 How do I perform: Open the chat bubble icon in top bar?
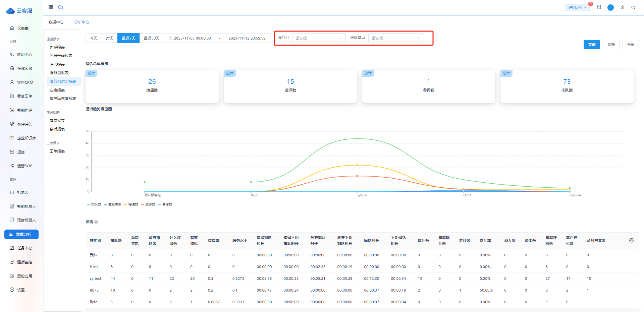pyautogui.click(x=61, y=7)
